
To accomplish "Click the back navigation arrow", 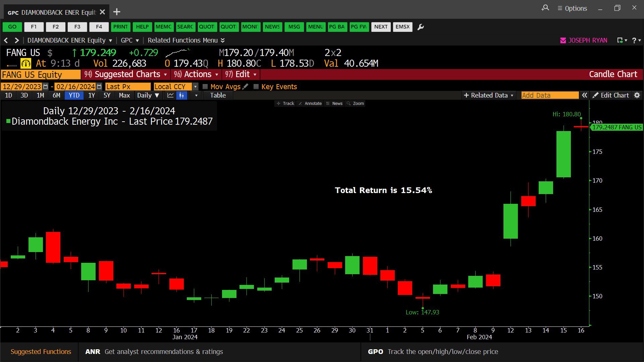I will [x=6, y=41].
